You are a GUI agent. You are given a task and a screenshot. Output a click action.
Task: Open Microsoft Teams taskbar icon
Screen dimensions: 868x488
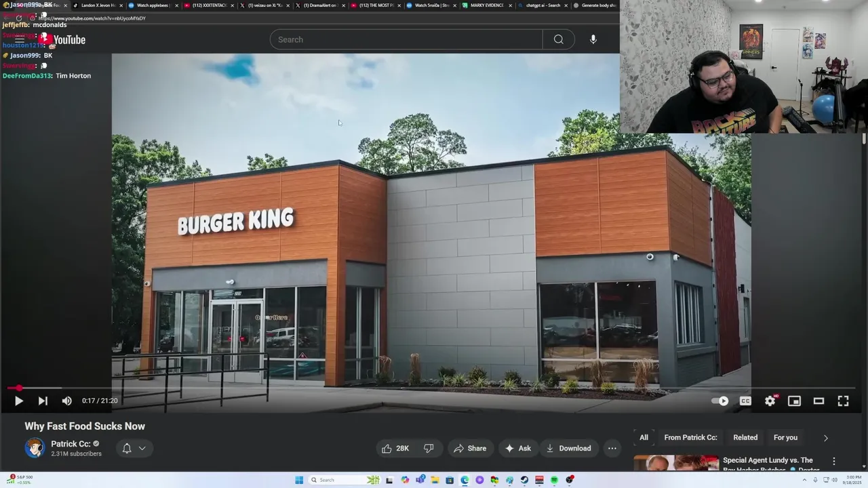pos(420,480)
